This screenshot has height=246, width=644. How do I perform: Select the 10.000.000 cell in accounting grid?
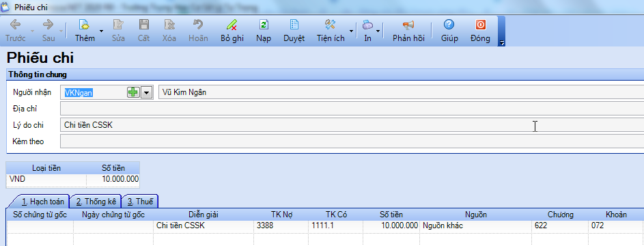coord(391,225)
